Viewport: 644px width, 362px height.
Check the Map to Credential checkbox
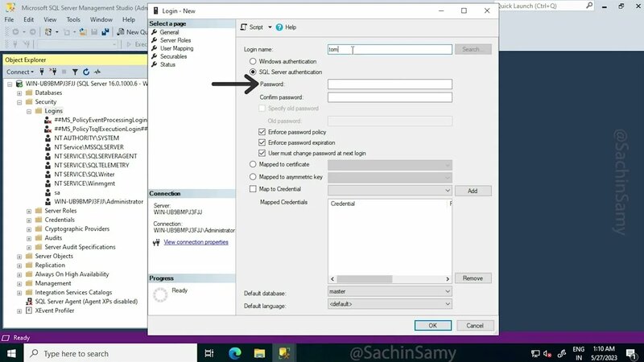pos(253,189)
